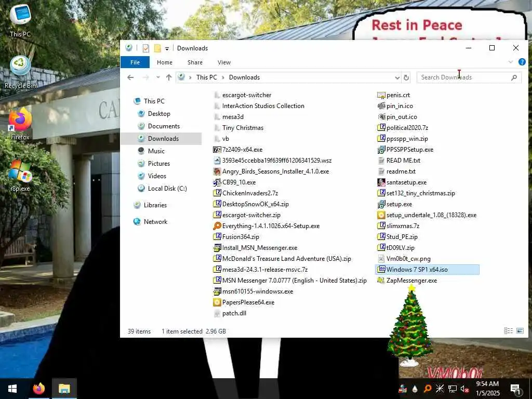The height and width of the screenshot is (399, 532).
Task: Refresh the Downloads folder view
Action: pos(406,78)
